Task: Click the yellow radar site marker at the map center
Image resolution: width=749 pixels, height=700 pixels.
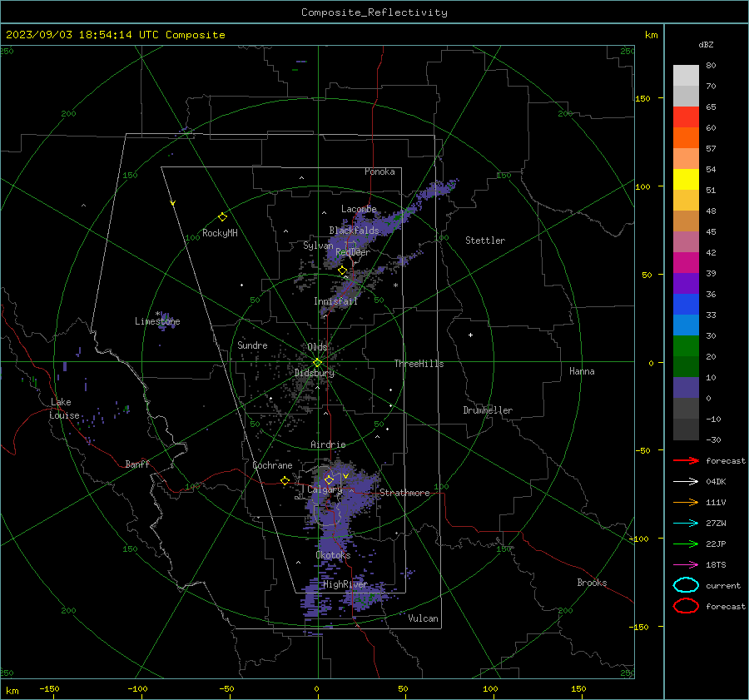Action: (317, 362)
